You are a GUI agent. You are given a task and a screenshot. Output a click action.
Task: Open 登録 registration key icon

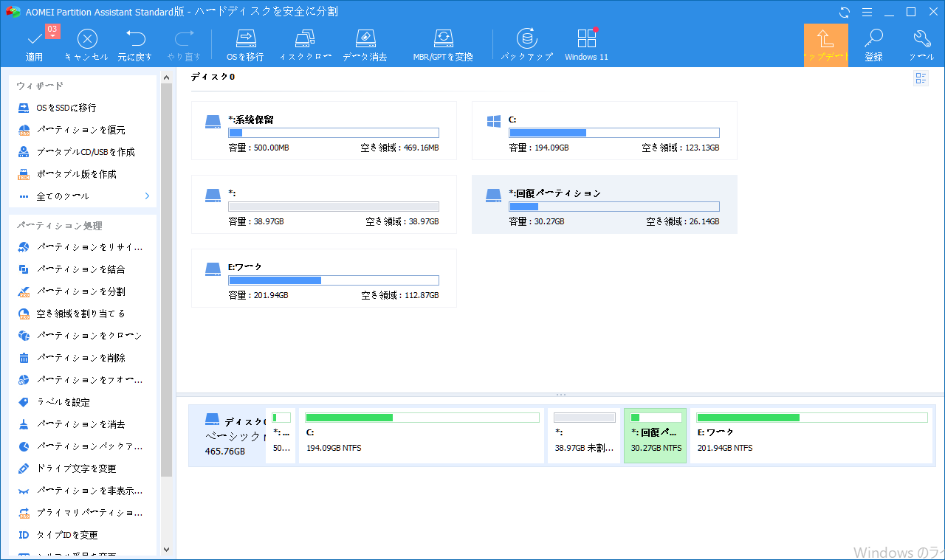coord(873,39)
